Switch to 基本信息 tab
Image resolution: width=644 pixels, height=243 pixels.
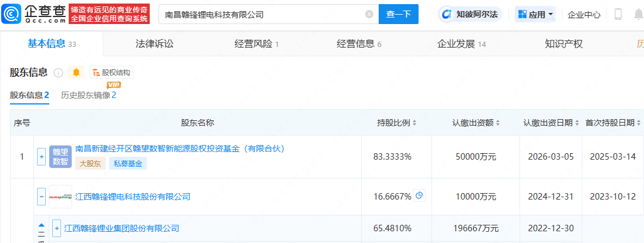tap(52, 44)
